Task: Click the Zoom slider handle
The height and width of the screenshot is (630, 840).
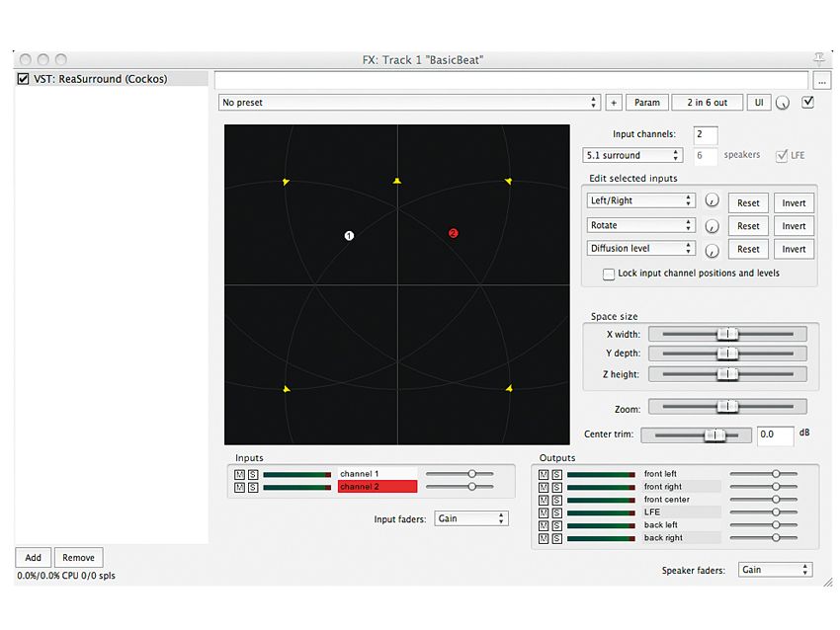Action: tap(727, 408)
